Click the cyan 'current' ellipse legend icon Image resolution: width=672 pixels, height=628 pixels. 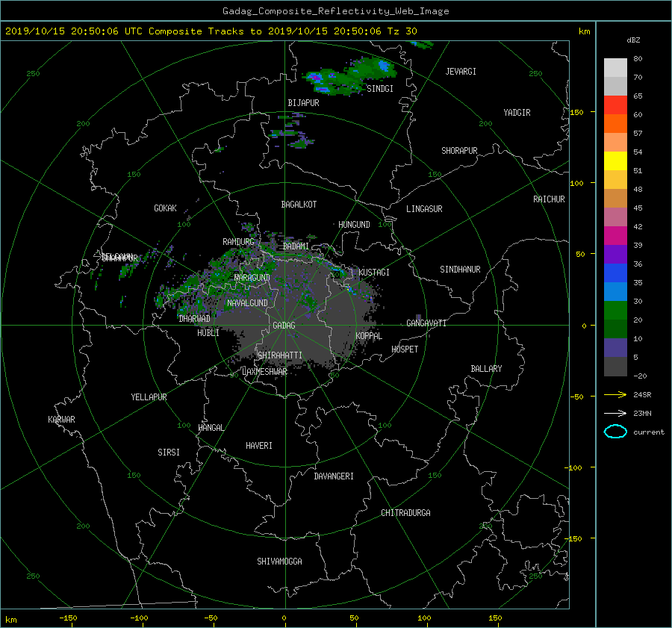coord(615,432)
